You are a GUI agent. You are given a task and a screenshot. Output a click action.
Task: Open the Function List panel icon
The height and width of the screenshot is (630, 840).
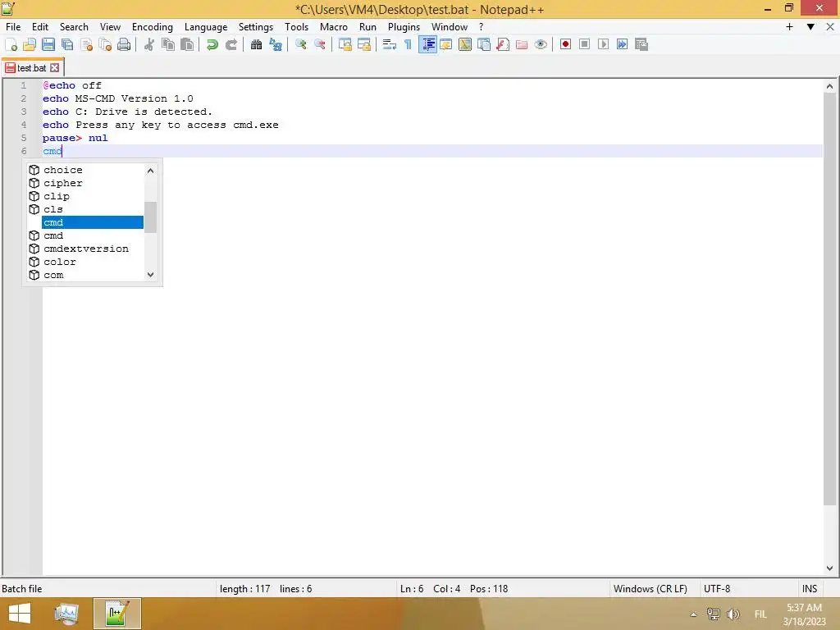pos(503,44)
